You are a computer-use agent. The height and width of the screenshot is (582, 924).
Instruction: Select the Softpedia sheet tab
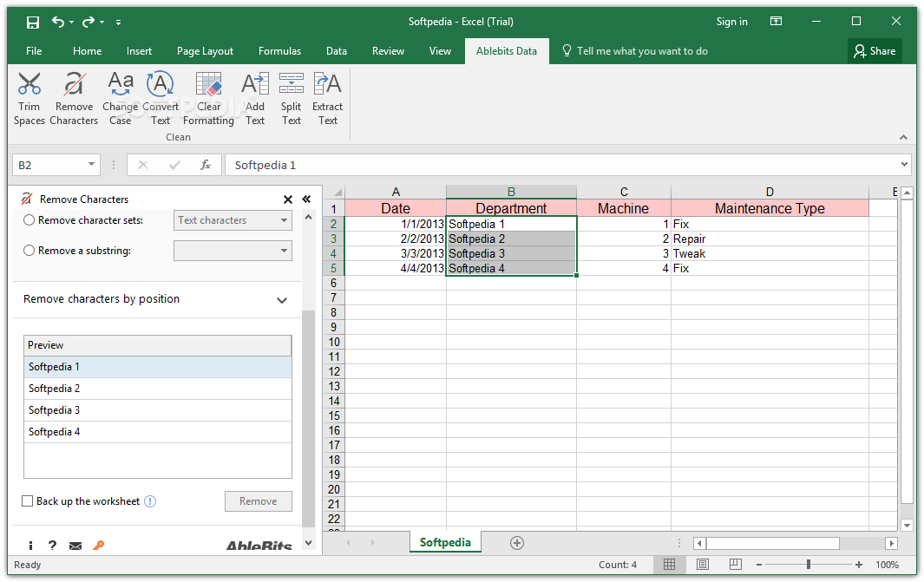click(x=445, y=542)
